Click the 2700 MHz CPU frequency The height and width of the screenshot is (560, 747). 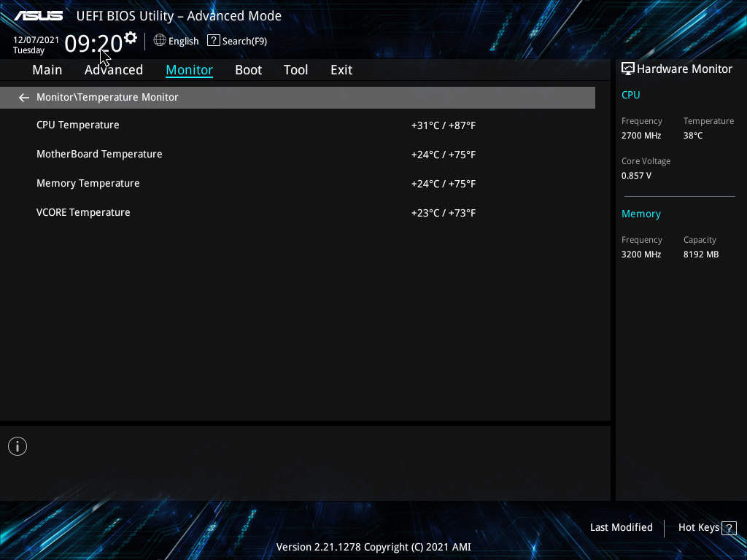point(641,136)
